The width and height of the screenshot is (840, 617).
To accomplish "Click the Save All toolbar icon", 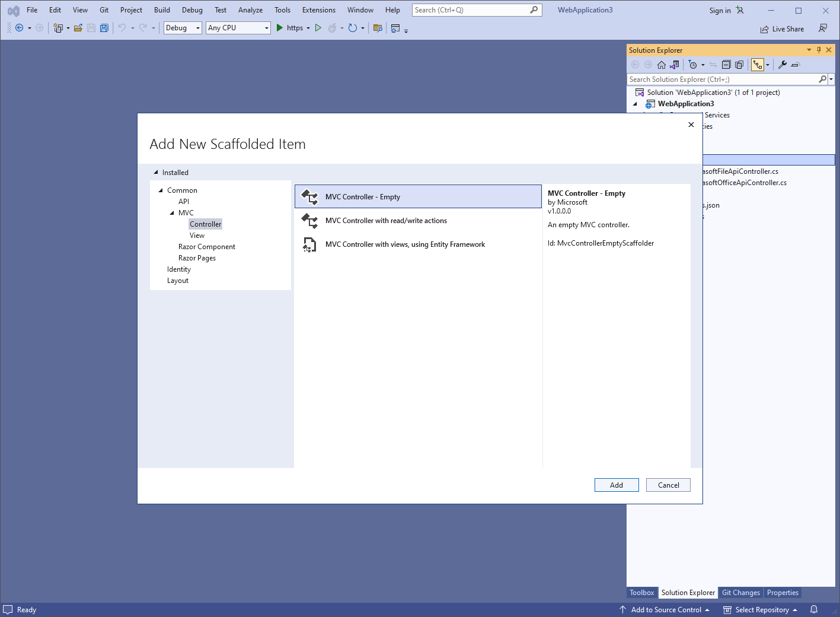I will click(x=104, y=28).
